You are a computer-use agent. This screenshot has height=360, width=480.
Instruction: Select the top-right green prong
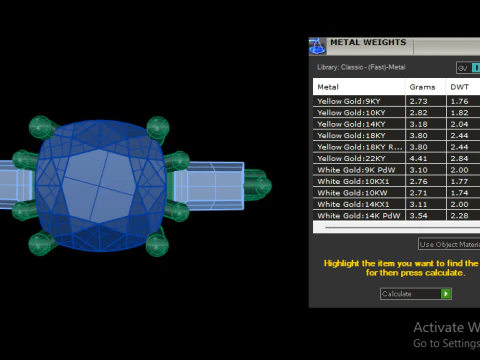click(158, 127)
